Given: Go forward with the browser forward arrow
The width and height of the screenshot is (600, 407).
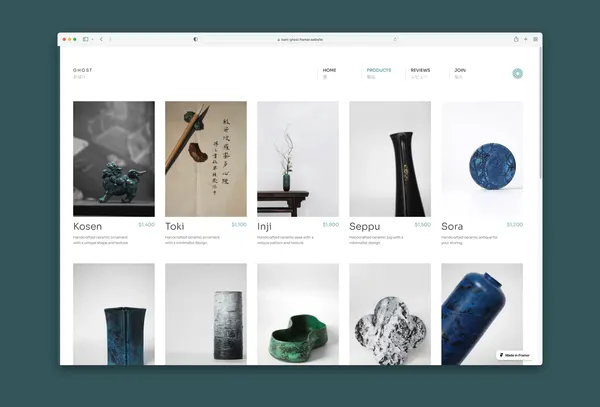Looking at the screenshot, I should tap(110, 39).
